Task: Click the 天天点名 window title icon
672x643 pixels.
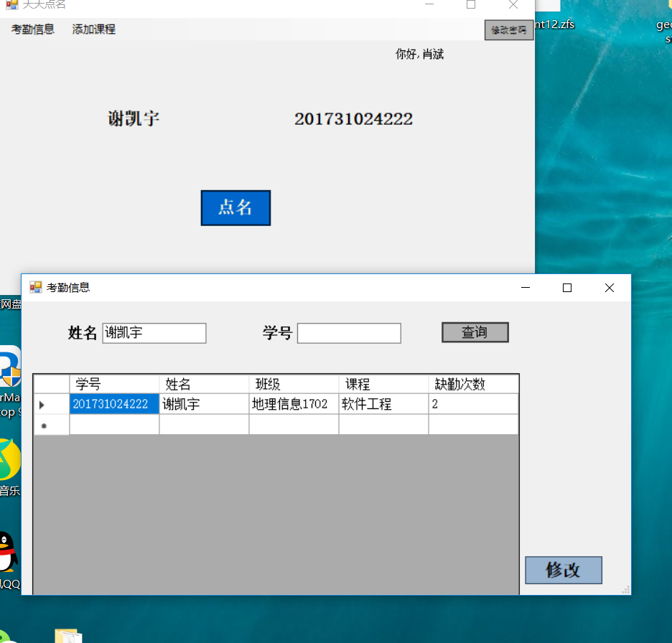Action: coord(12,5)
